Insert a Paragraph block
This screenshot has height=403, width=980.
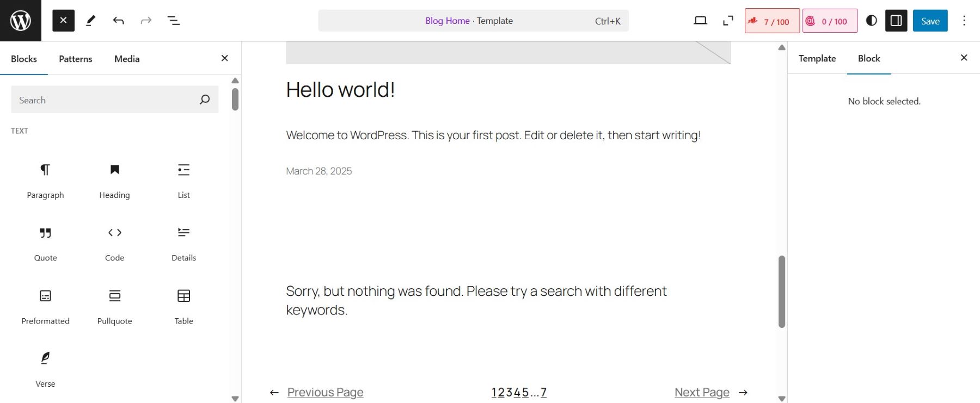[45, 181]
